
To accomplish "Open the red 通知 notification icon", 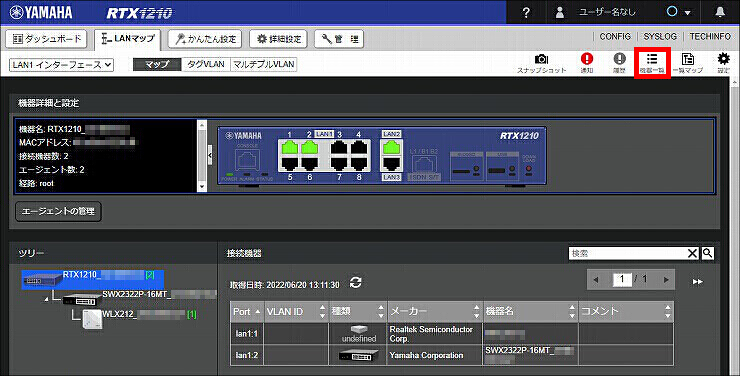I will [x=587, y=63].
